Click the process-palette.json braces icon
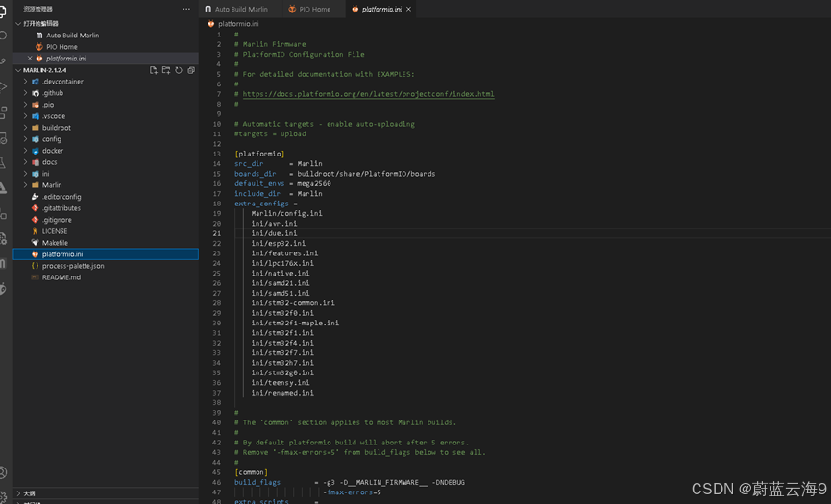This screenshot has height=504, width=831. pyautogui.click(x=35, y=266)
